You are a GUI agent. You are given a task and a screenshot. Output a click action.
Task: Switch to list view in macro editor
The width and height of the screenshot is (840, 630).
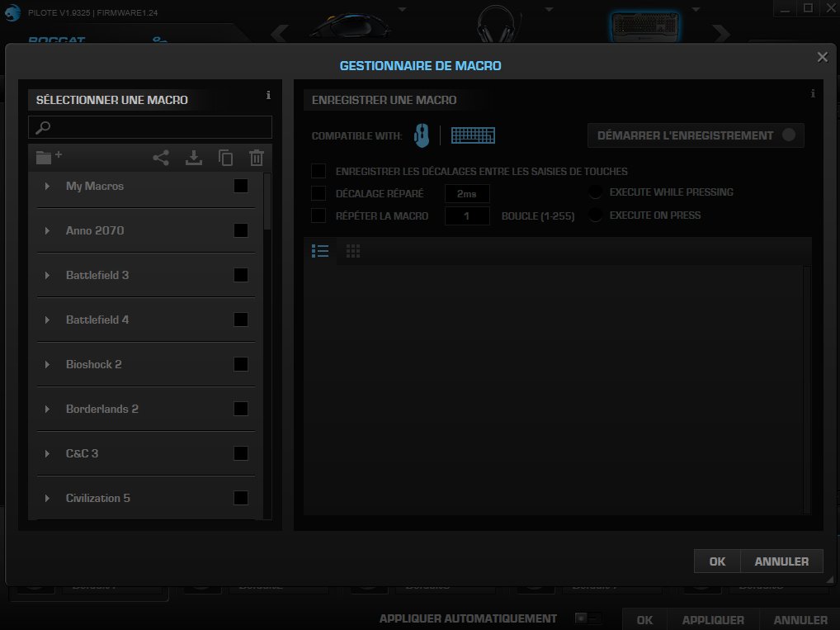point(320,250)
